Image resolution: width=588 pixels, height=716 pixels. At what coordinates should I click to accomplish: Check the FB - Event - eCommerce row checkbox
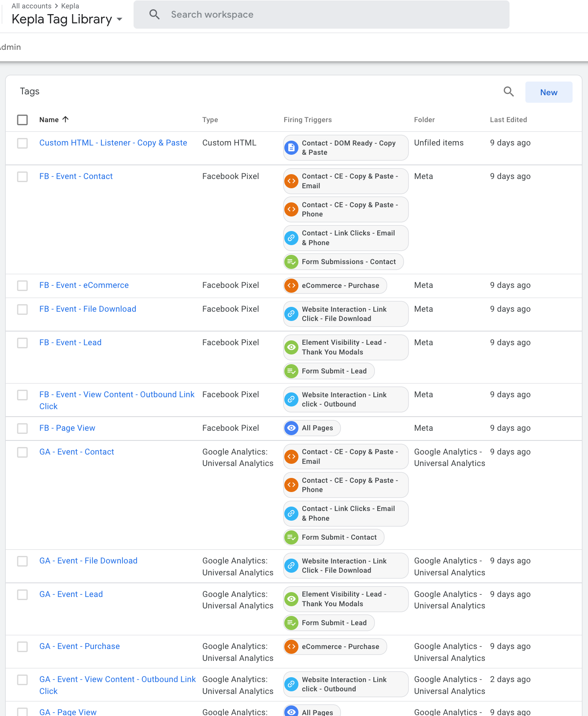point(22,286)
